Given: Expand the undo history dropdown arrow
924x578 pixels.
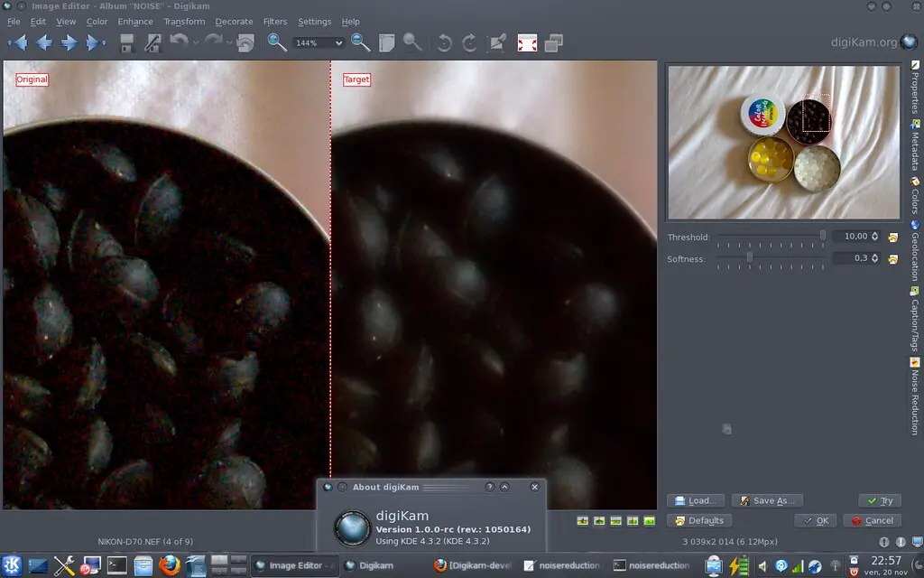Looking at the screenshot, I should click(x=197, y=42).
